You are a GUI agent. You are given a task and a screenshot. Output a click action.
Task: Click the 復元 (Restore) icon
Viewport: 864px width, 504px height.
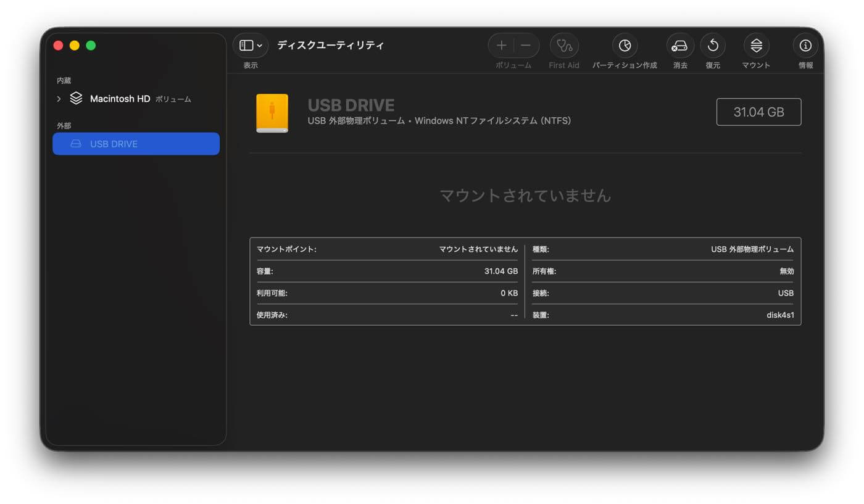(x=713, y=45)
